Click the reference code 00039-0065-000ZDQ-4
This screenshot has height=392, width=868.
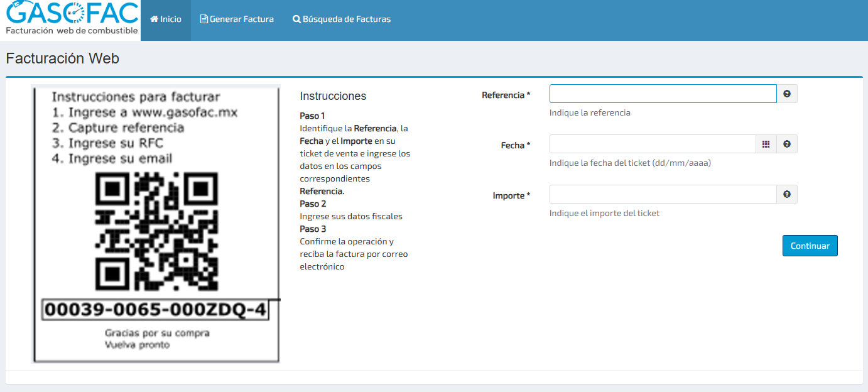[x=155, y=310]
